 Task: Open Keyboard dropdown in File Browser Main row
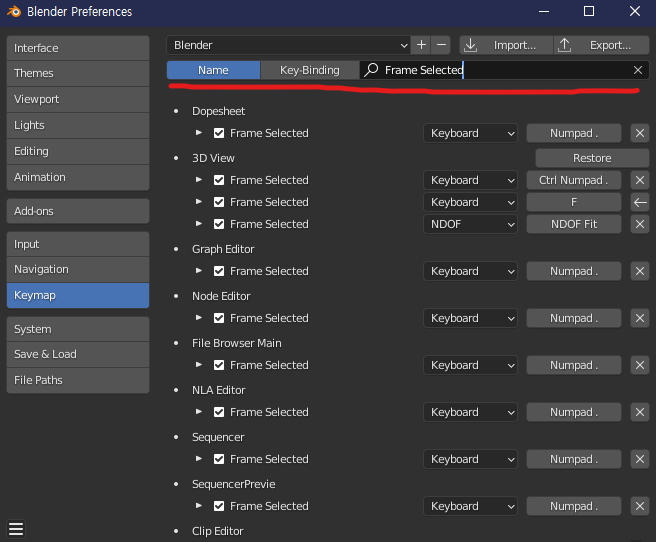pos(470,365)
